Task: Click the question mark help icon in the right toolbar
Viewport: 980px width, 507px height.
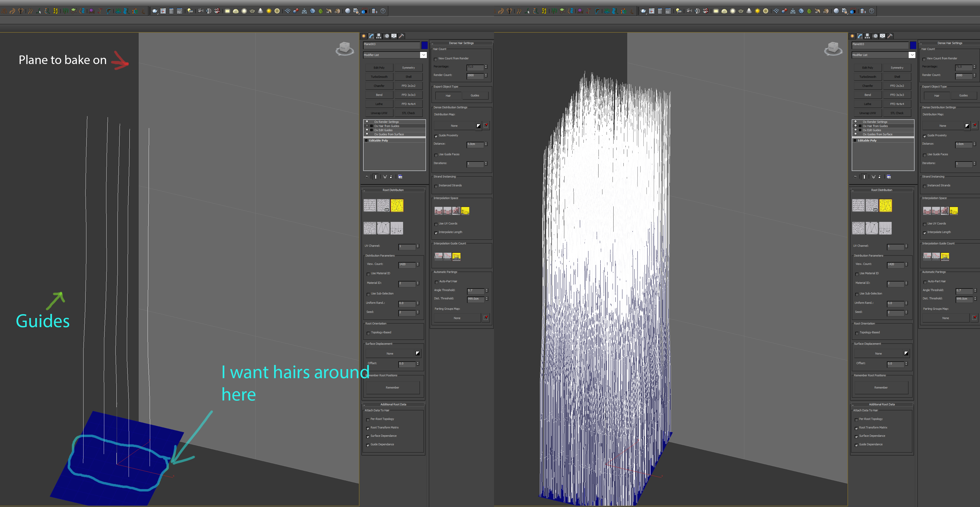Action: [871, 11]
